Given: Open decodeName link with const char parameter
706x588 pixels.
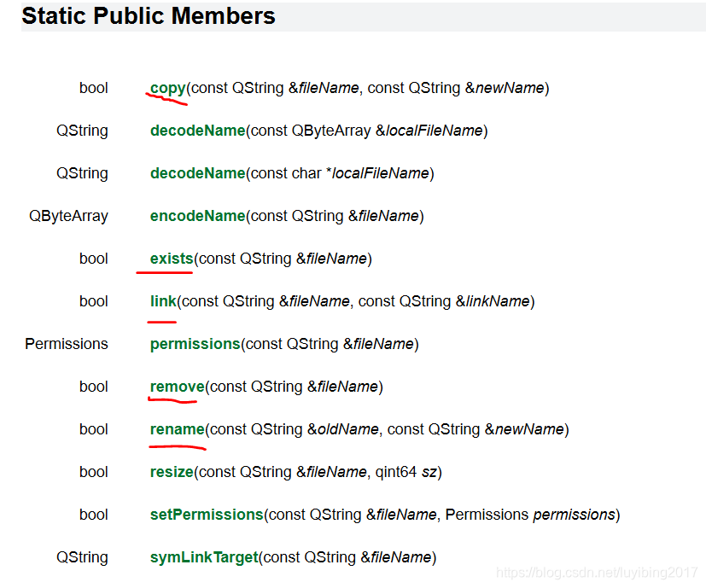Looking at the screenshot, I should pyautogui.click(x=197, y=173).
